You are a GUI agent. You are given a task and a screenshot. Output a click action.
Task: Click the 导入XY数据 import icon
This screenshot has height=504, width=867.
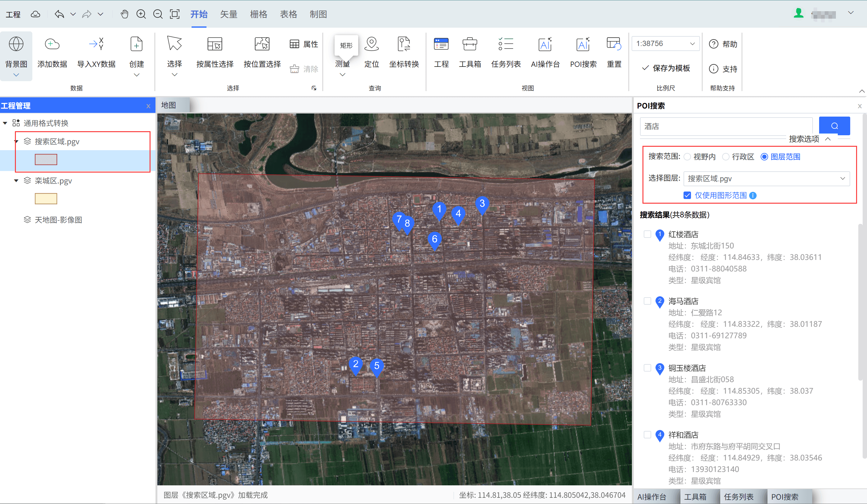coord(96,45)
